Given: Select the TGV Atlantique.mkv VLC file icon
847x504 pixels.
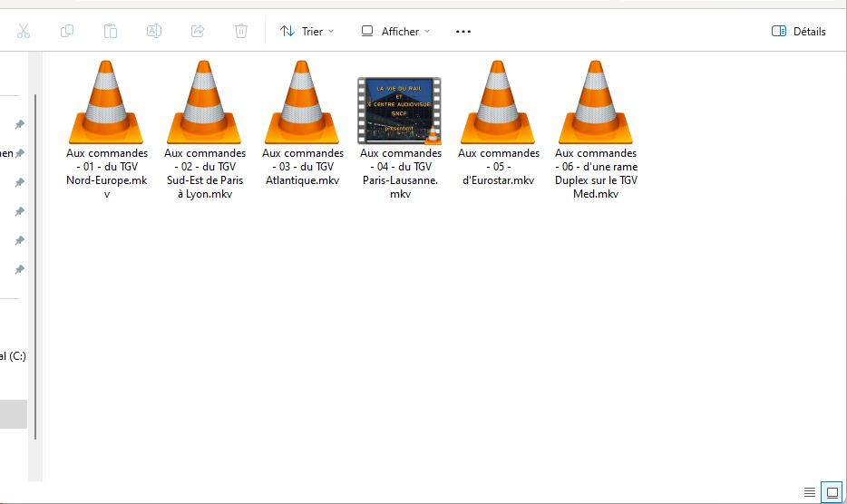Looking at the screenshot, I should [303, 102].
